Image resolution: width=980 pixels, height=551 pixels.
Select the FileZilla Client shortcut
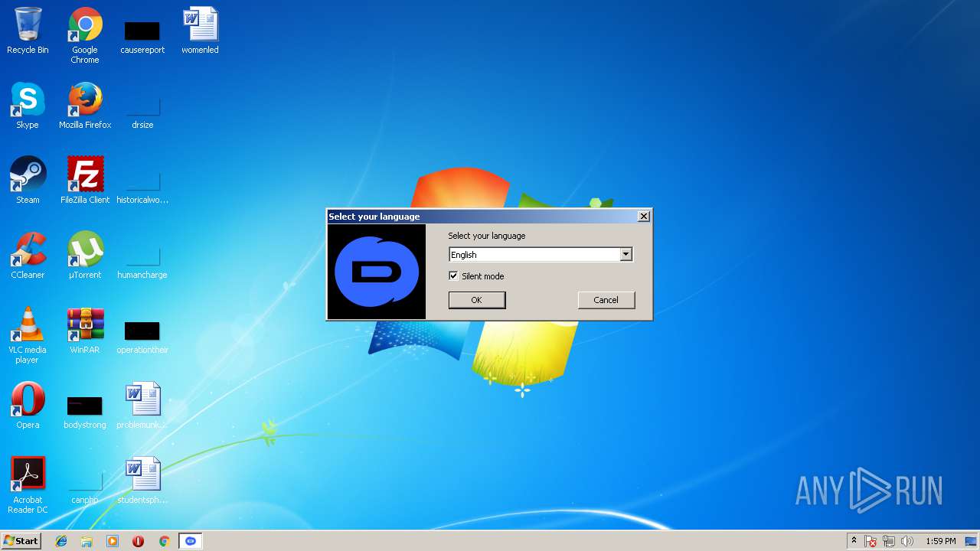point(85,181)
